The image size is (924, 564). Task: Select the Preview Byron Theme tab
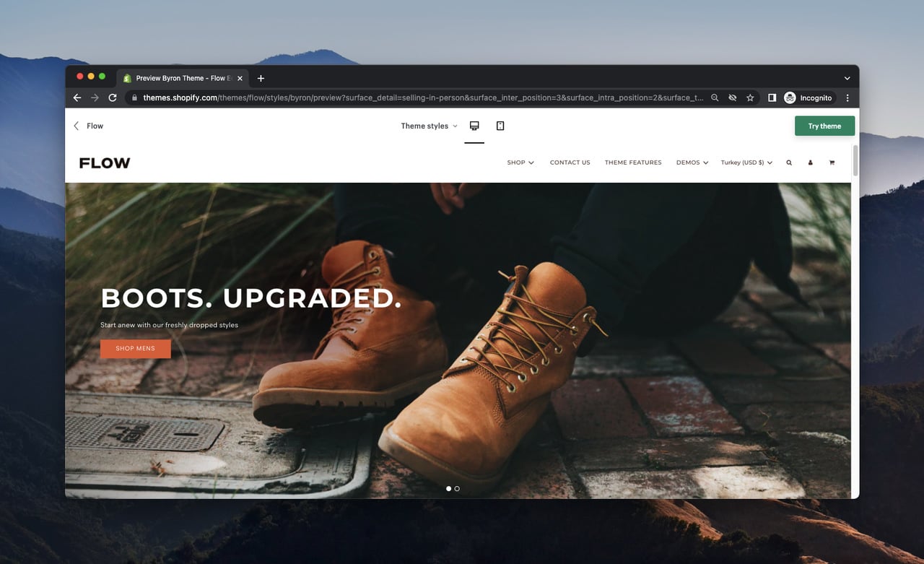click(183, 78)
